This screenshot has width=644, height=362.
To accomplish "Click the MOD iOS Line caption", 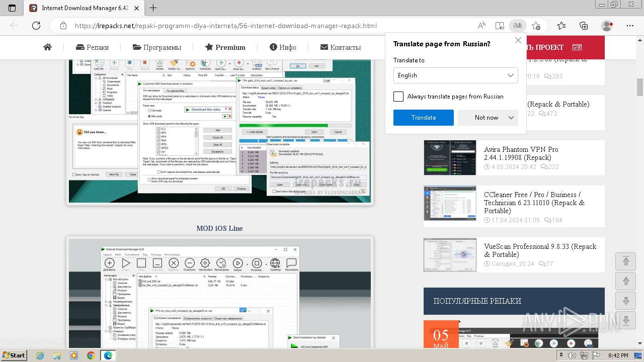I will click(220, 228).
